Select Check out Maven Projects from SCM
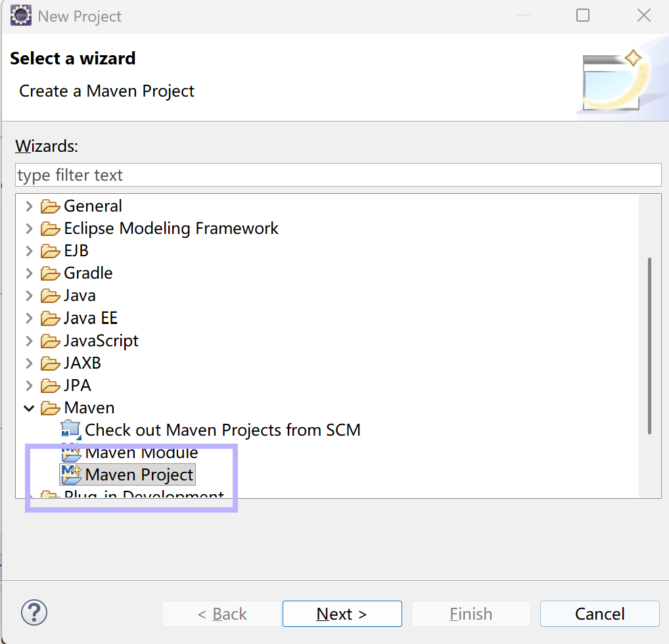669x644 pixels. (223, 430)
